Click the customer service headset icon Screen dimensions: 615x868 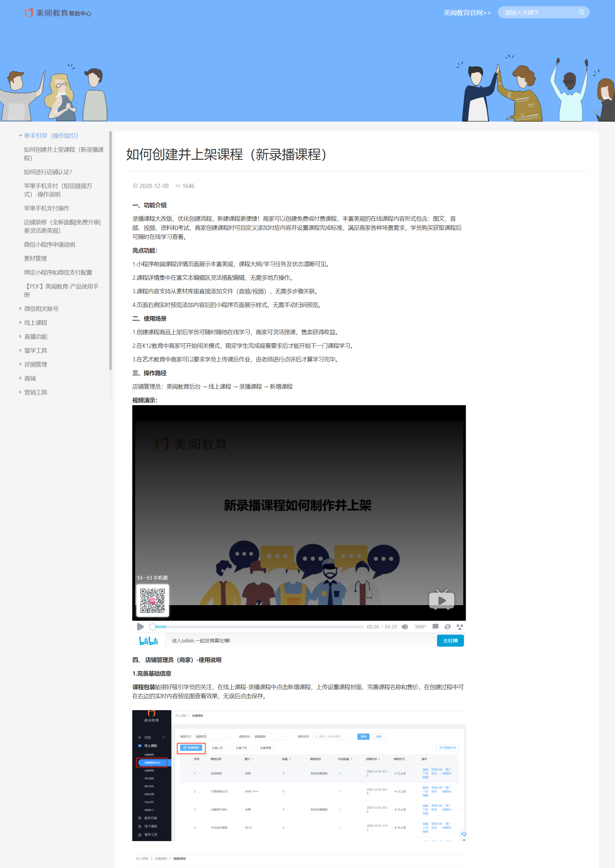point(464,834)
